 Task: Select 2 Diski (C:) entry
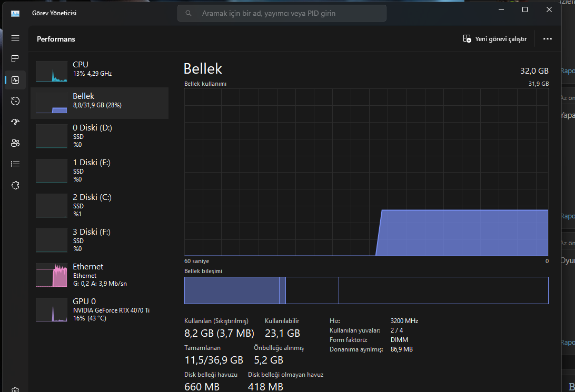coord(100,206)
